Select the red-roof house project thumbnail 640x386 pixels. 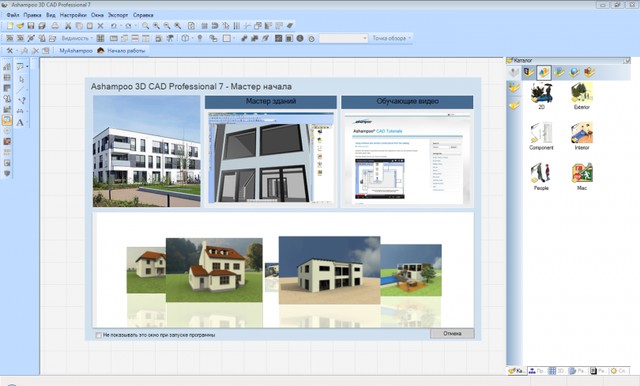(214, 270)
